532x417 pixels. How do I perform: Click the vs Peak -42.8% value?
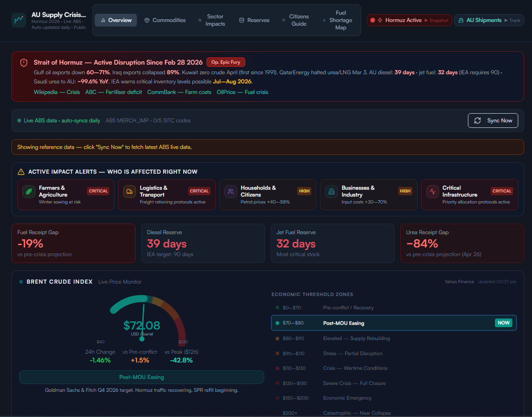coord(181,360)
